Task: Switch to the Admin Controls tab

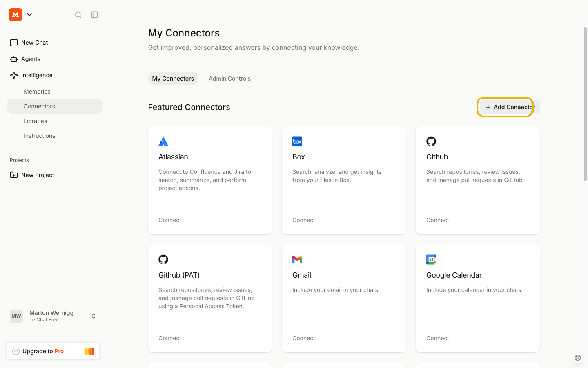Action: pyautogui.click(x=229, y=79)
